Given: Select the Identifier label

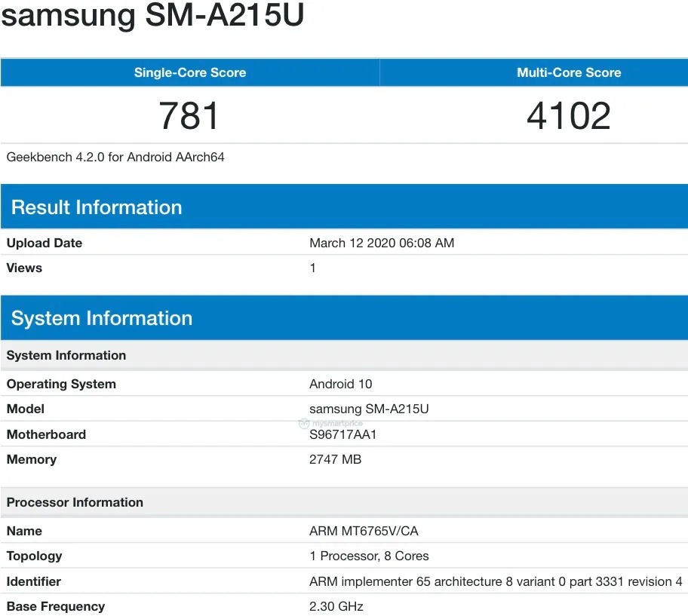Looking at the screenshot, I should (34, 581).
